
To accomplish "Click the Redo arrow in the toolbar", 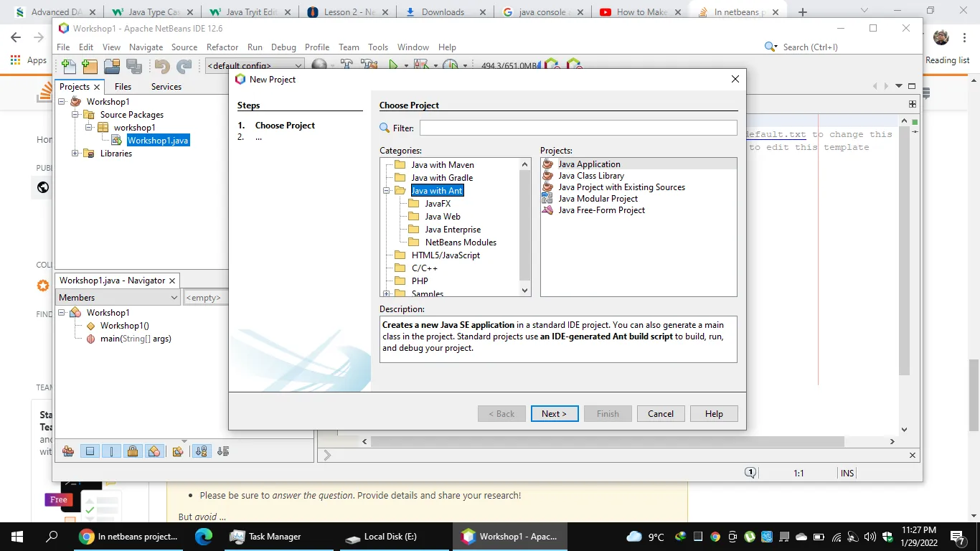I will pos(184,67).
